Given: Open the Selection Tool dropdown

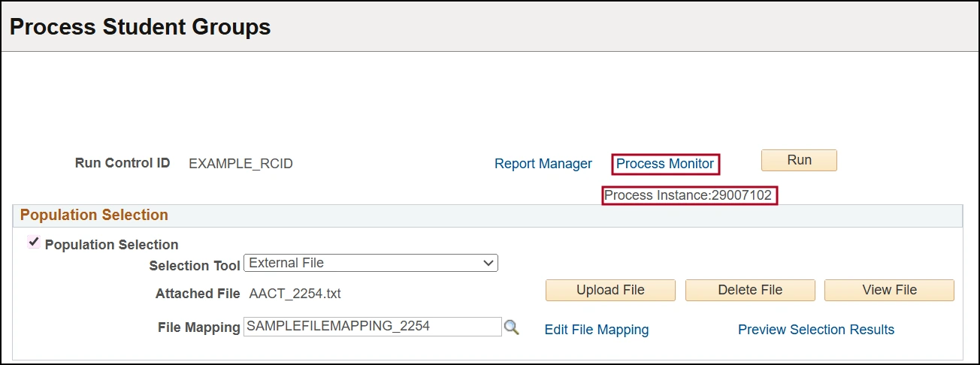Looking at the screenshot, I should (x=371, y=263).
